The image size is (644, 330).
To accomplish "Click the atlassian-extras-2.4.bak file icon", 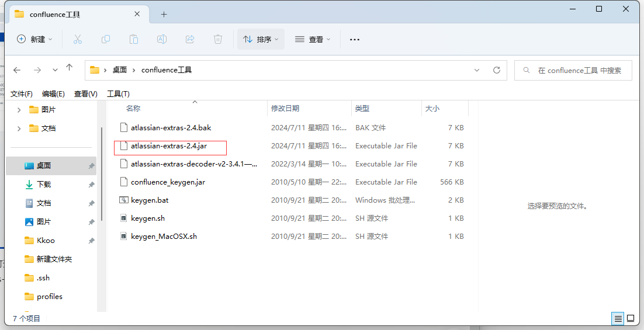I will pyautogui.click(x=124, y=128).
